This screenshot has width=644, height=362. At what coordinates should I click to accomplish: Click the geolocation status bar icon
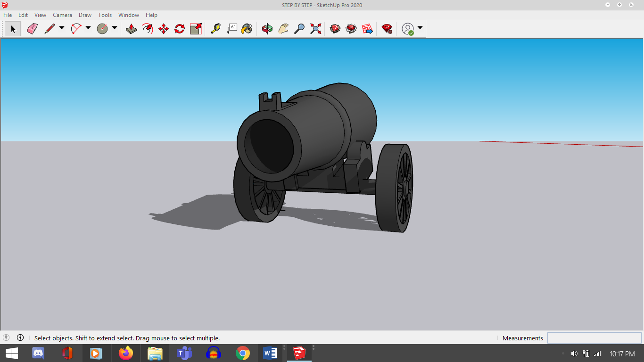tap(6, 337)
